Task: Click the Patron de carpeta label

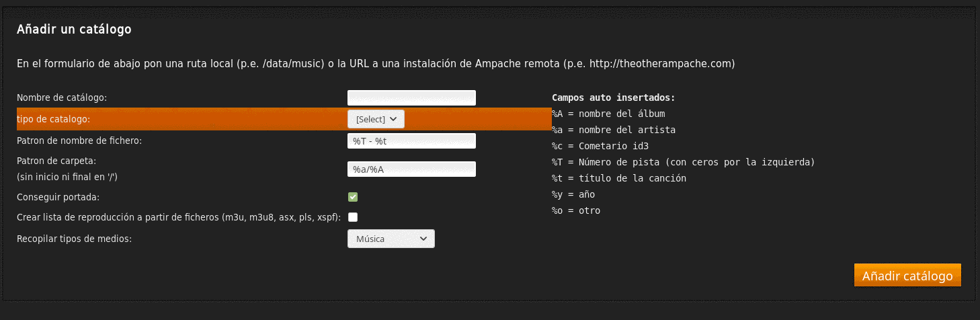Action: (x=57, y=161)
